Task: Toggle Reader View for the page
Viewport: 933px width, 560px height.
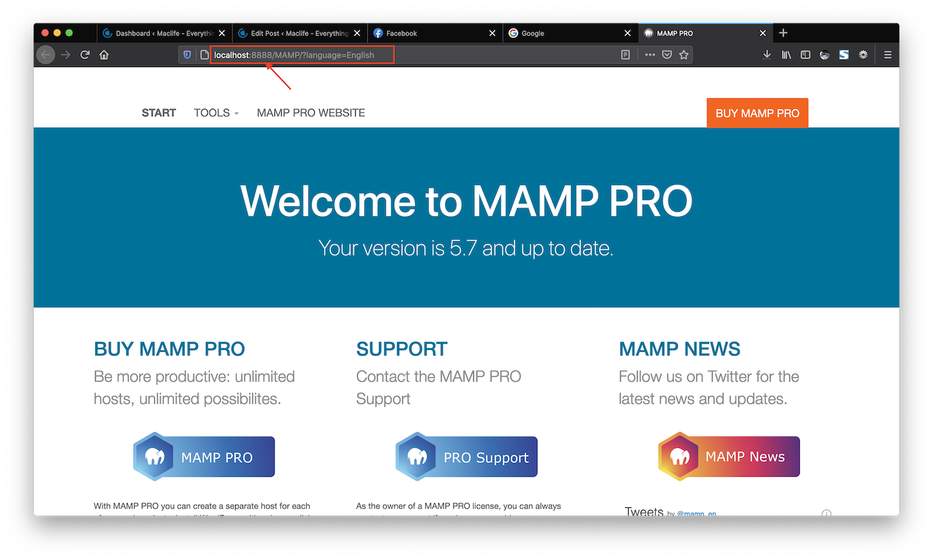Action: [x=625, y=55]
